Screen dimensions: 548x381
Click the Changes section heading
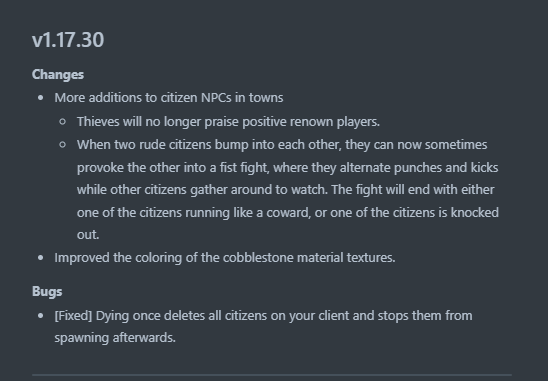pyautogui.click(x=58, y=74)
